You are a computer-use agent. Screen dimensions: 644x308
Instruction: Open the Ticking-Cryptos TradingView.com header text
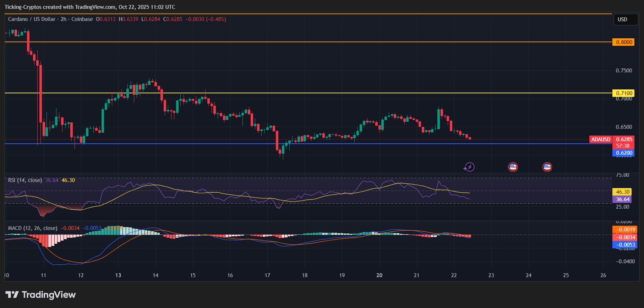[90, 7]
